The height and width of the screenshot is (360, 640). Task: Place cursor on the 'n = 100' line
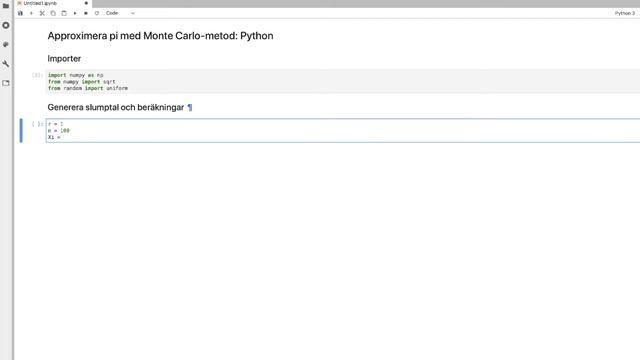(59, 131)
